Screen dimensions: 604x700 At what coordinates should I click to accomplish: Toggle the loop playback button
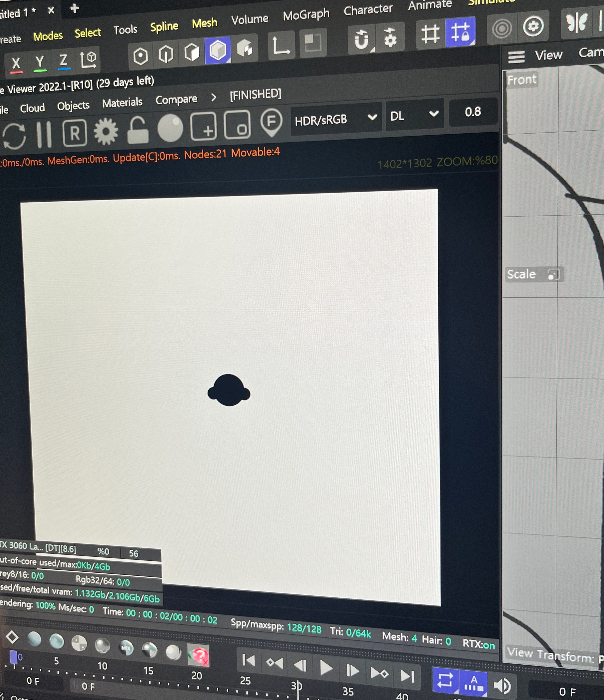[x=445, y=680]
